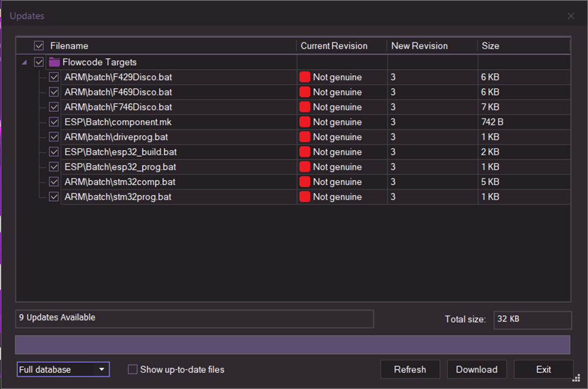
Task: Uncheck ESP\Batch\esp32_prog.bat checkbox
Action: point(54,167)
